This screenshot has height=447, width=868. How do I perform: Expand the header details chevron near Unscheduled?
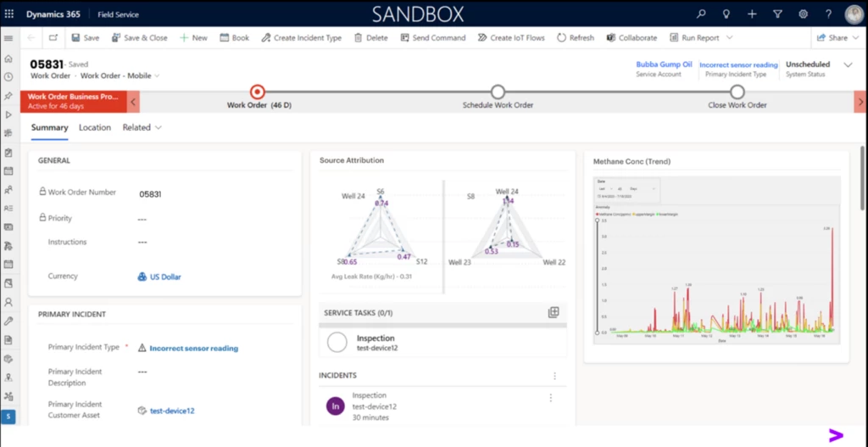point(848,64)
